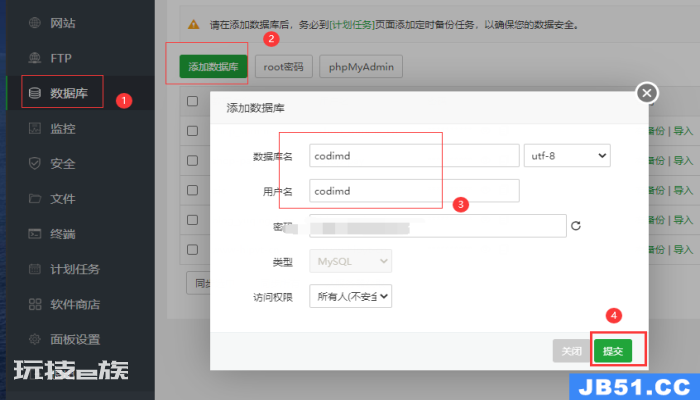Open the MySQL type dropdown
The height and width of the screenshot is (400, 700).
tap(350, 261)
